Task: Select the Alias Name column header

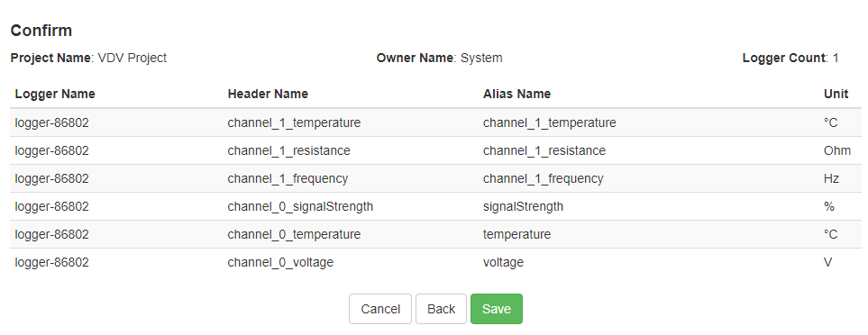Action: [x=517, y=94]
